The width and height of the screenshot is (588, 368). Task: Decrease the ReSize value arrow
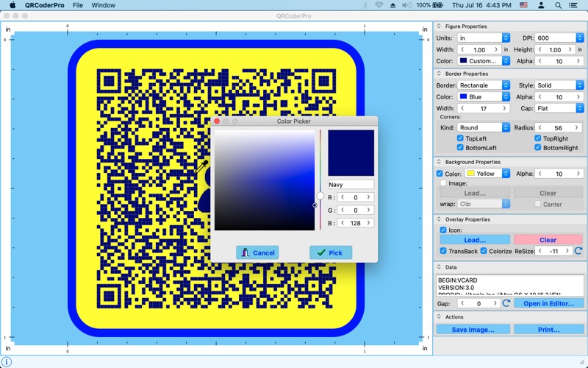[540, 251]
